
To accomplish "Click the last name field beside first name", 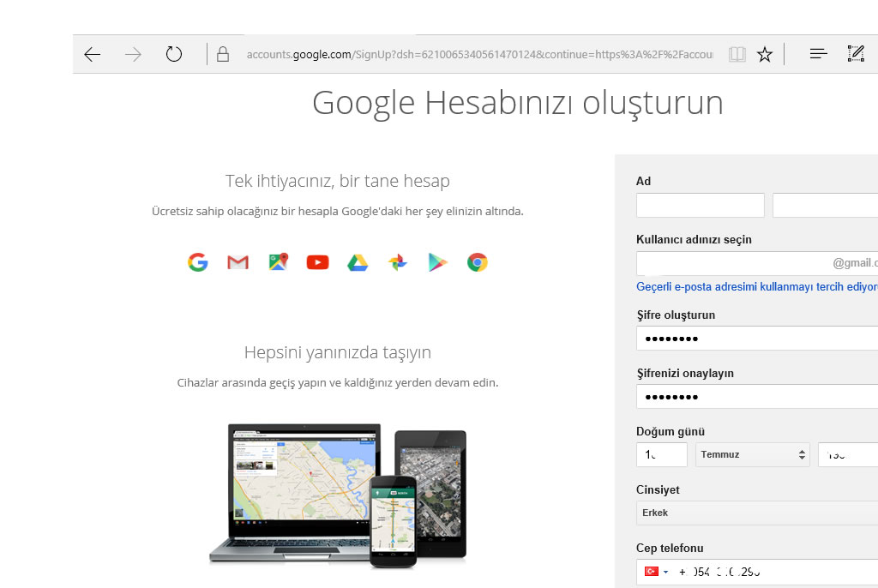I will point(826,205).
